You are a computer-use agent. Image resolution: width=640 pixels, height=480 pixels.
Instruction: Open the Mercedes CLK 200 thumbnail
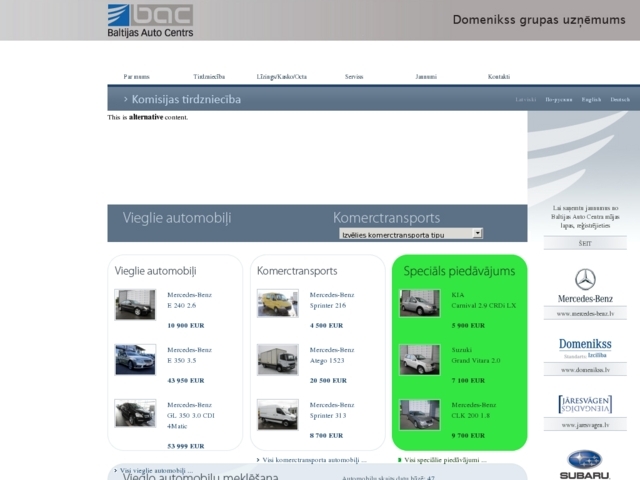tap(420, 415)
